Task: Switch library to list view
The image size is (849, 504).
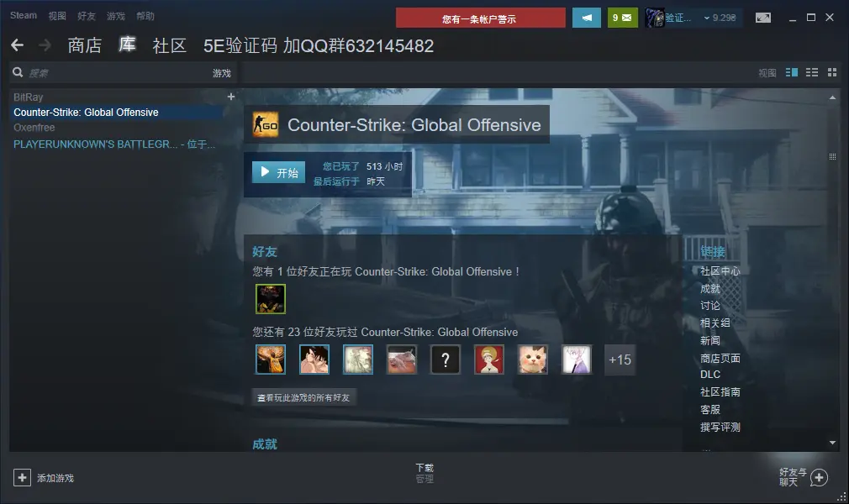Action: click(x=812, y=72)
